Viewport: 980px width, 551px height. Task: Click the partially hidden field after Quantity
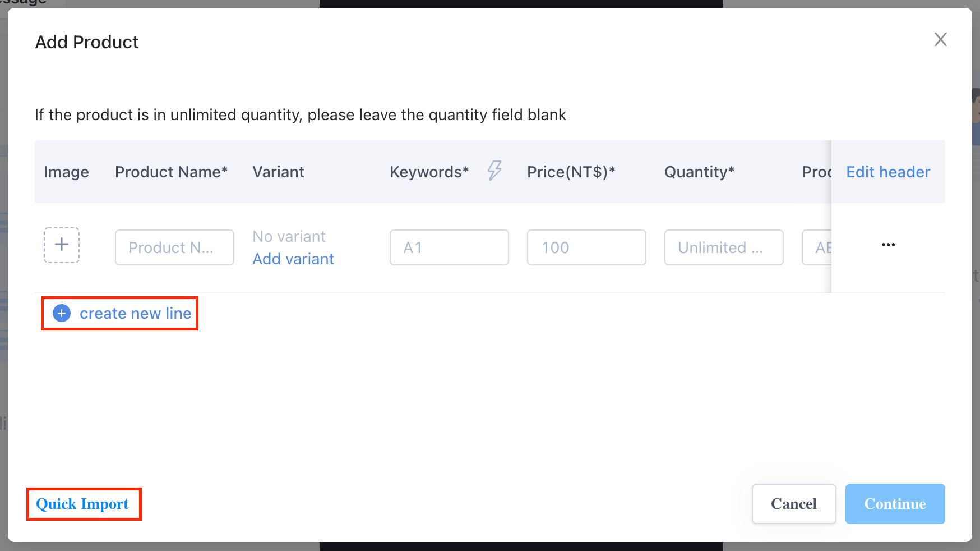[x=817, y=247]
